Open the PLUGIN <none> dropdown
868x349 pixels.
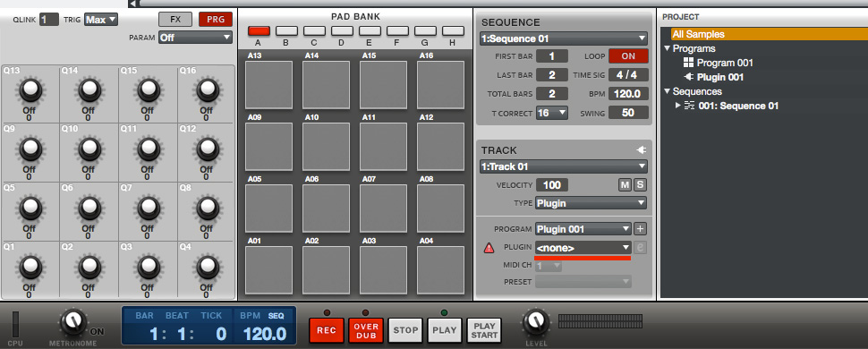click(583, 248)
